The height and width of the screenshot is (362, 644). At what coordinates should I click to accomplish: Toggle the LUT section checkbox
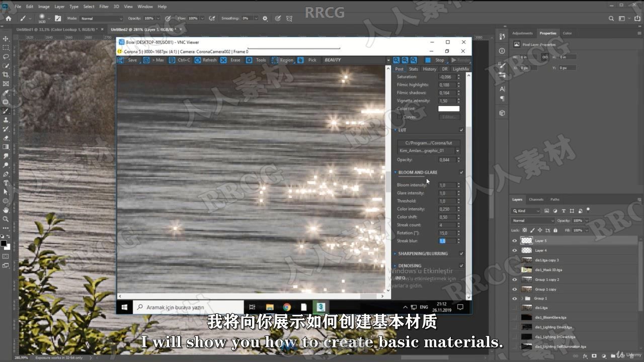tap(461, 130)
